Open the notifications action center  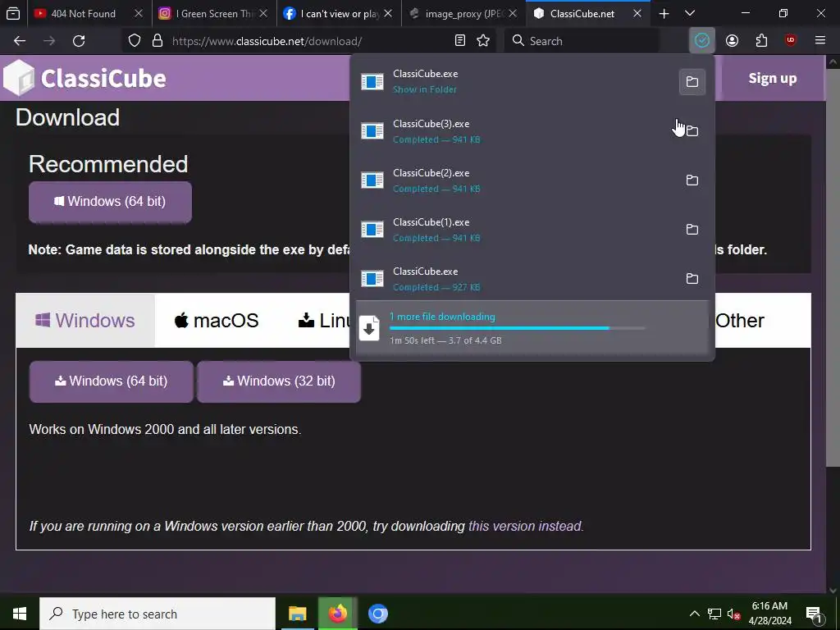(814, 614)
